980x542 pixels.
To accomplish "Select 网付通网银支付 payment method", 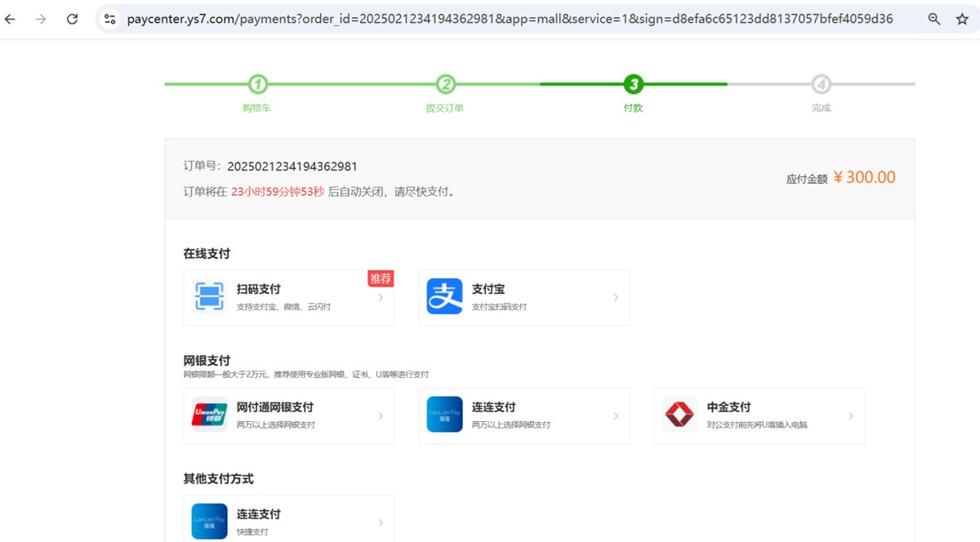I will tap(275, 407).
